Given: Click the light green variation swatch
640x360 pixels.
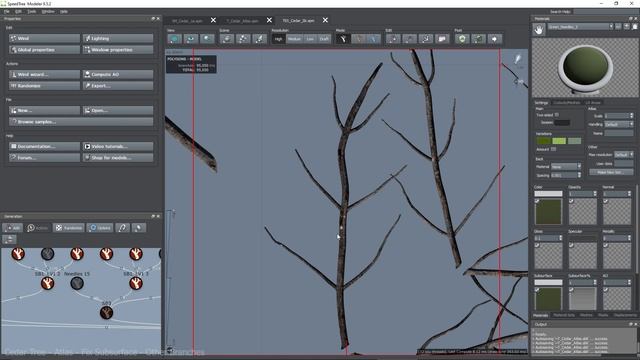Looking at the screenshot, I should 559,141.
